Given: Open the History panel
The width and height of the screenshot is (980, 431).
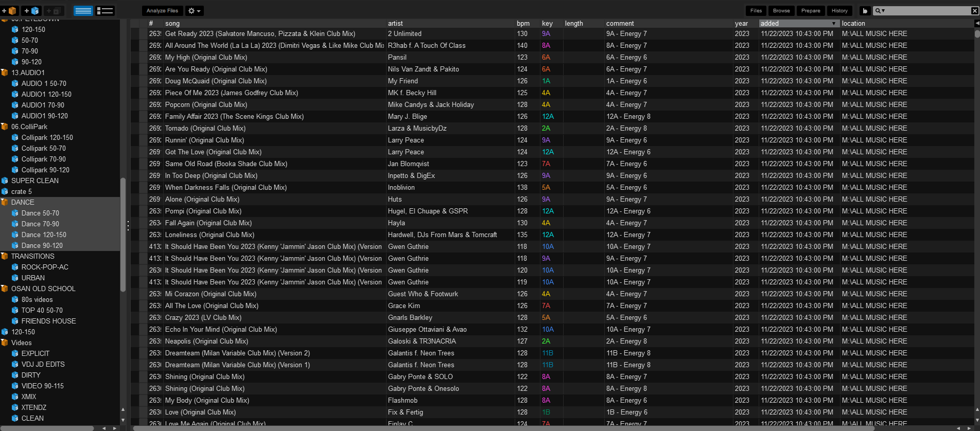Looking at the screenshot, I should (x=839, y=10).
